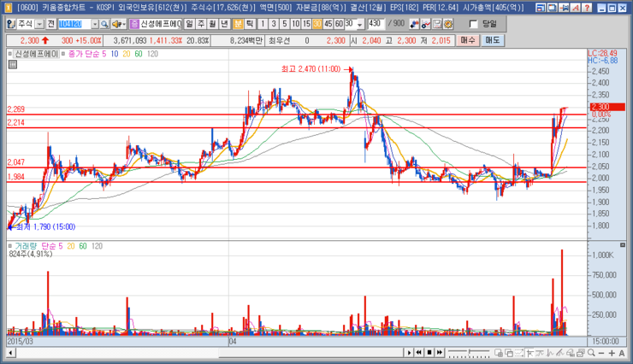
Task: Select the 년 yearly chart period
Action: click(x=224, y=24)
